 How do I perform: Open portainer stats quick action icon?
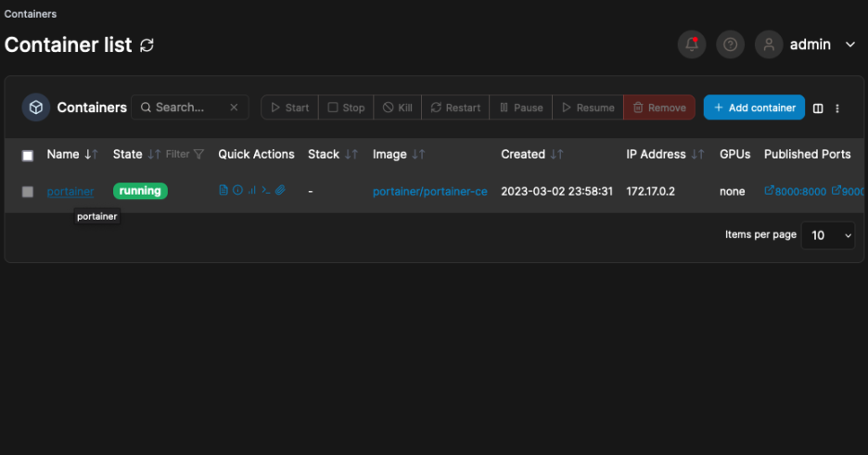[x=252, y=190]
